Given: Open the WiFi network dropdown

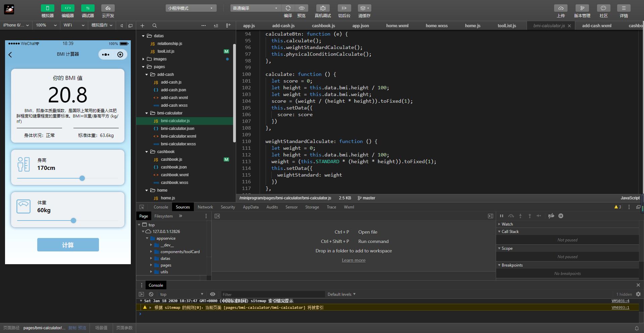Looking at the screenshot, I should pyautogui.click(x=74, y=25).
